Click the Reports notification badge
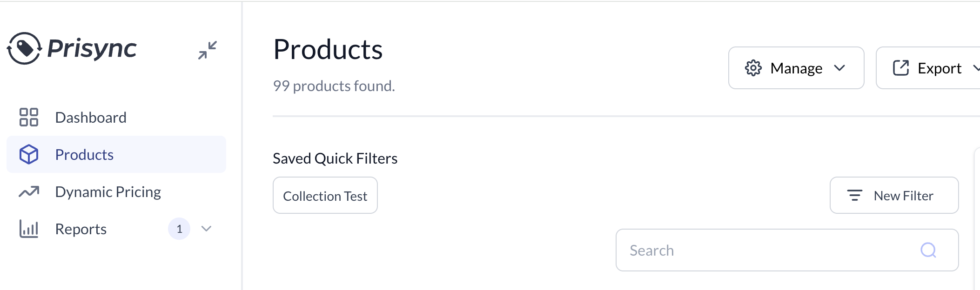The width and height of the screenshot is (980, 290). (179, 229)
